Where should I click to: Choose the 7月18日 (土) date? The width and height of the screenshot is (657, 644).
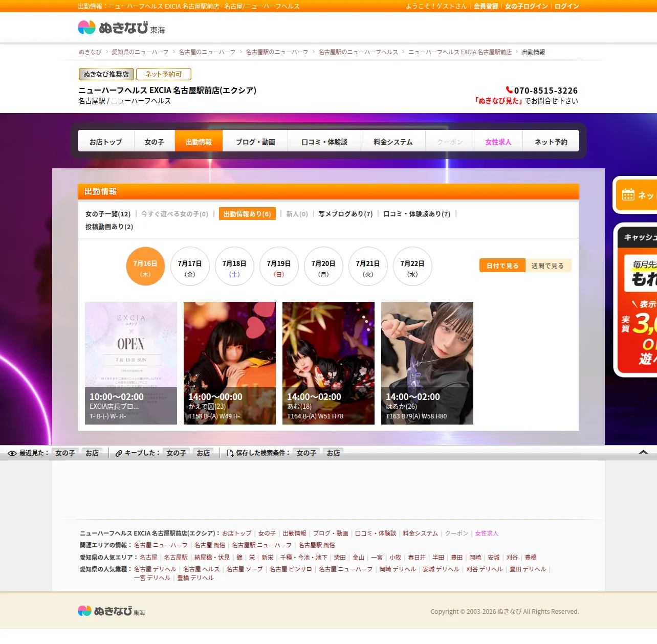coord(234,267)
